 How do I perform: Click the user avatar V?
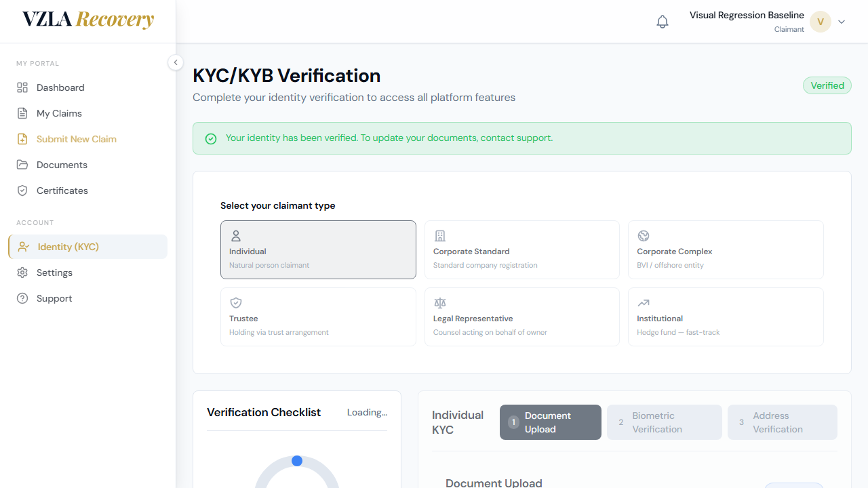(x=821, y=22)
